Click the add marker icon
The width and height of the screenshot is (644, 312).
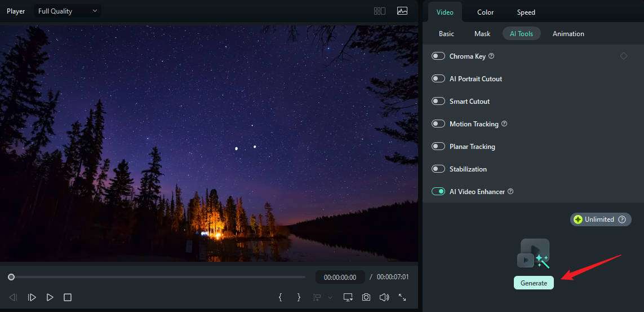tap(317, 297)
